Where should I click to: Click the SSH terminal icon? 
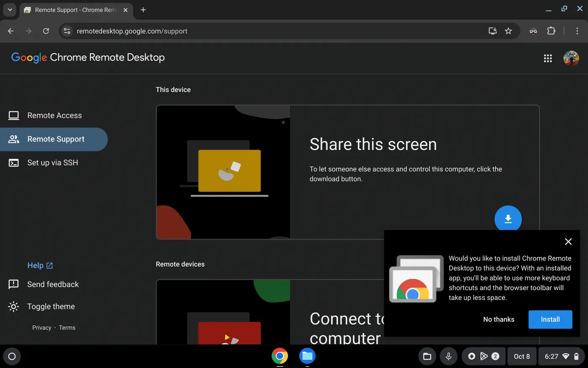14,163
